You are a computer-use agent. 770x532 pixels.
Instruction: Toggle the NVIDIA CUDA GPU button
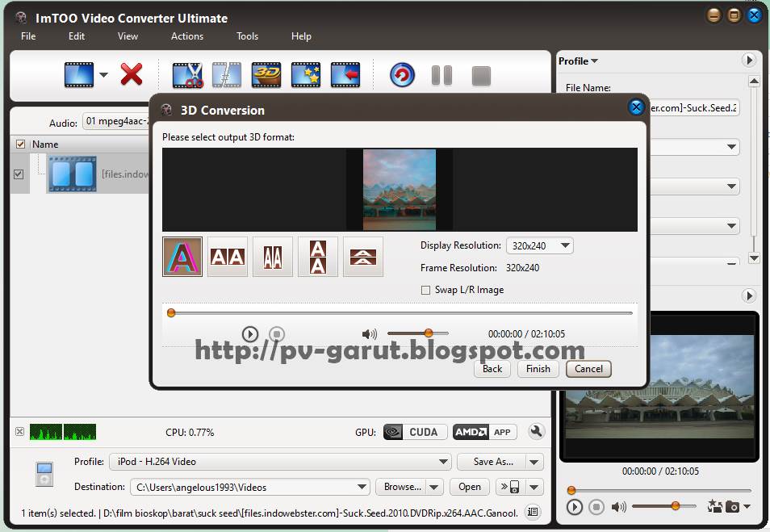tap(415, 432)
